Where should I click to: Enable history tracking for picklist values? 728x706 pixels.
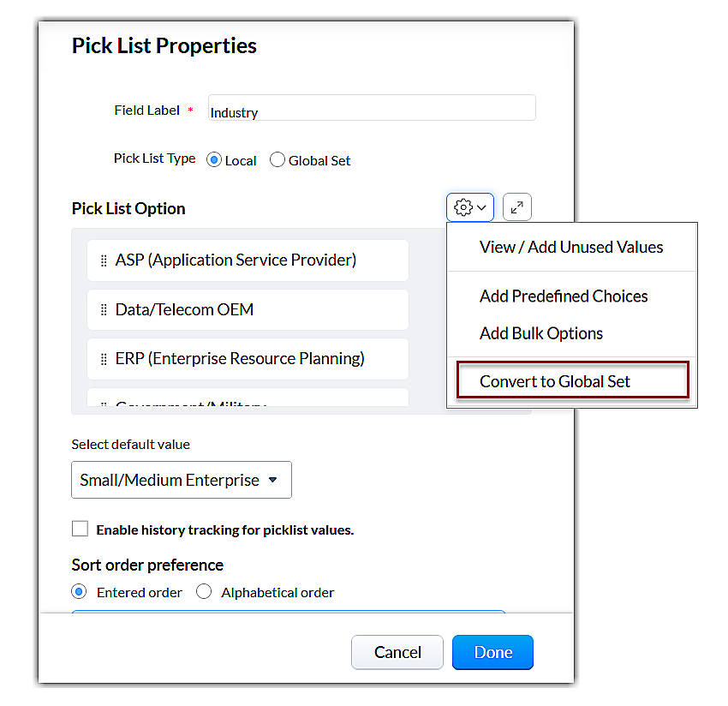click(80, 529)
